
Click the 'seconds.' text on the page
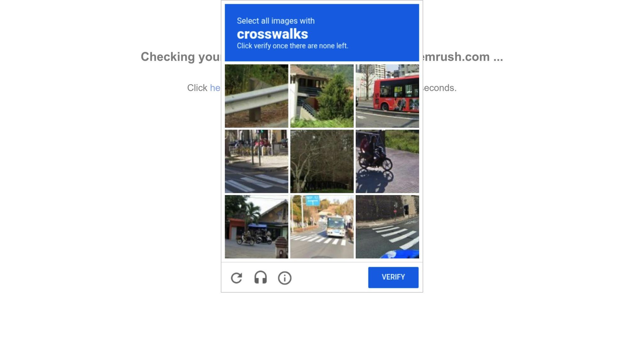coord(440,88)
